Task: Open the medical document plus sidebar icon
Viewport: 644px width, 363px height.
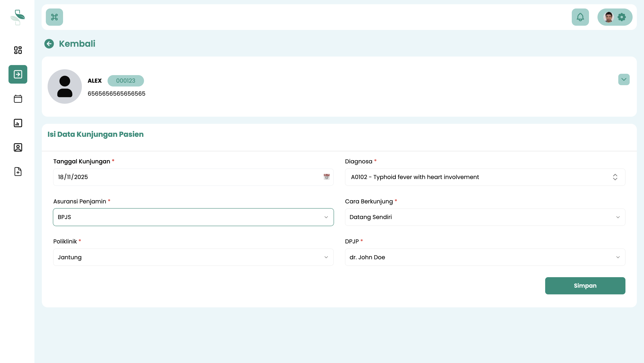Action: pyautogui.click(x=18, y=172)
